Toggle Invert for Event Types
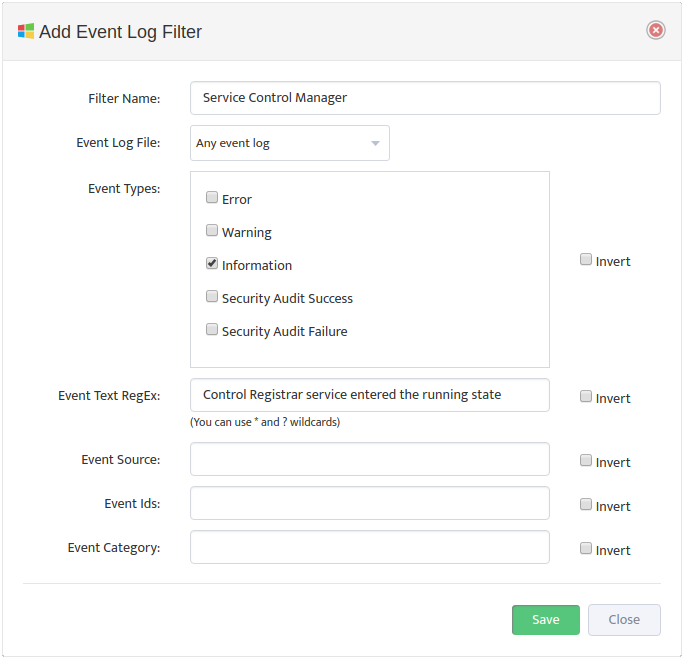 coord(585,259)
